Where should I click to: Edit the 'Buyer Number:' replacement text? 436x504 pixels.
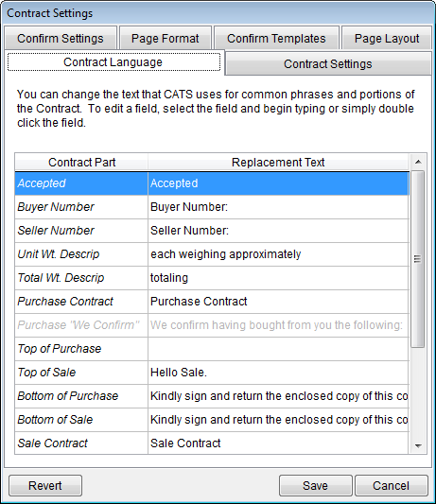point(278,207)
